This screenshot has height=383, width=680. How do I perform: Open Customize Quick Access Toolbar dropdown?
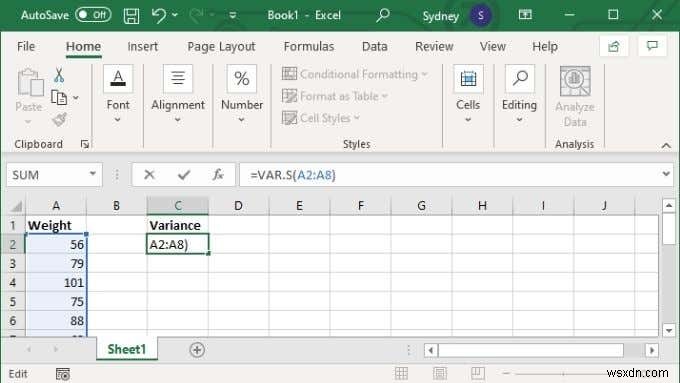point(233,16)
